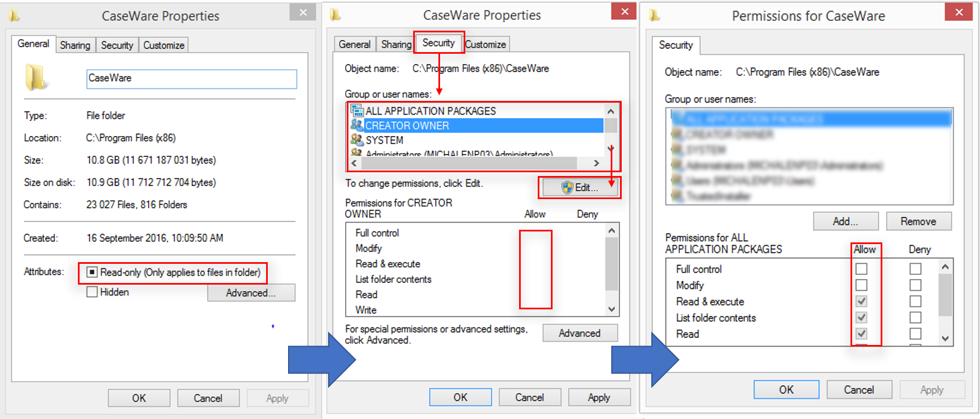
Task: Confirm with OK in middle Properties window
Action: (460, 397)
